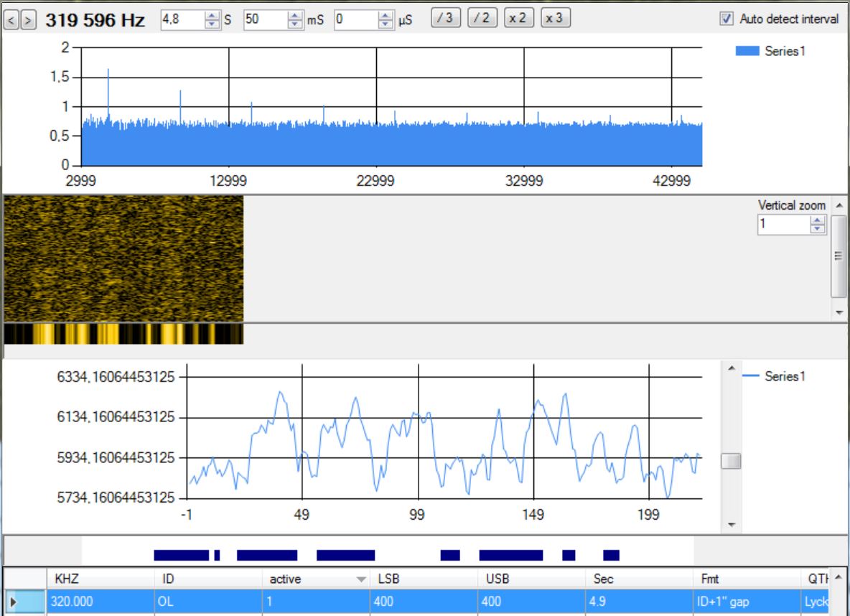Image resolution: width=850 pixels, height=616 pixels.
Task: Click the lower chart slider up arrow
Action: tap(731, 368)
